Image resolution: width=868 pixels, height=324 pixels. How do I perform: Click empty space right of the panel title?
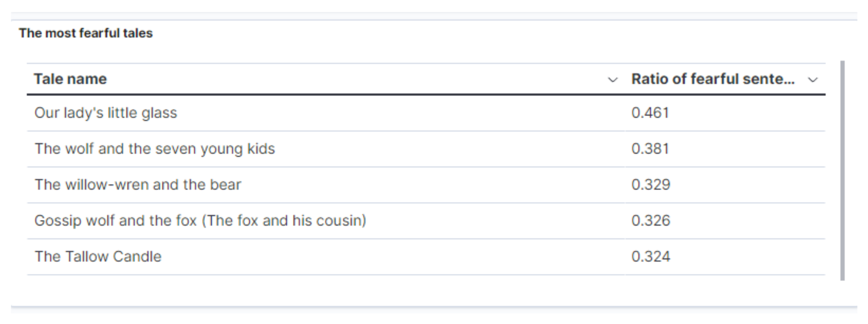click(x=472, y=33)
